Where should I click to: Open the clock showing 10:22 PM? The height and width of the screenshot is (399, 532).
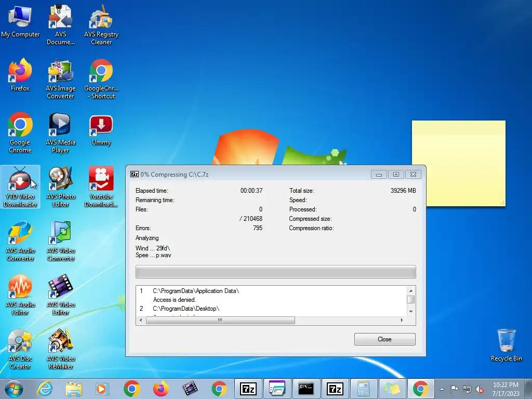tap(506, 389)
